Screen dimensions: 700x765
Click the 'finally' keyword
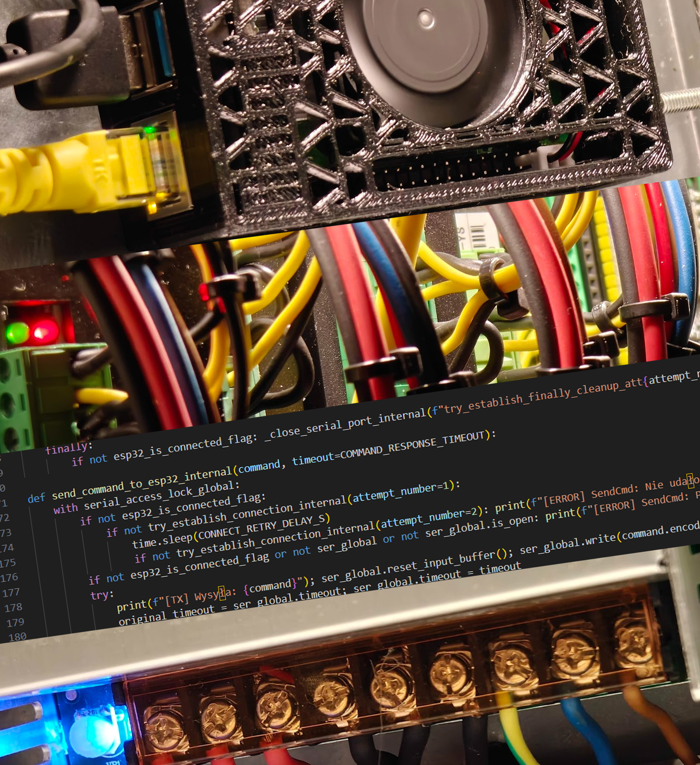[x=67, y=449]
